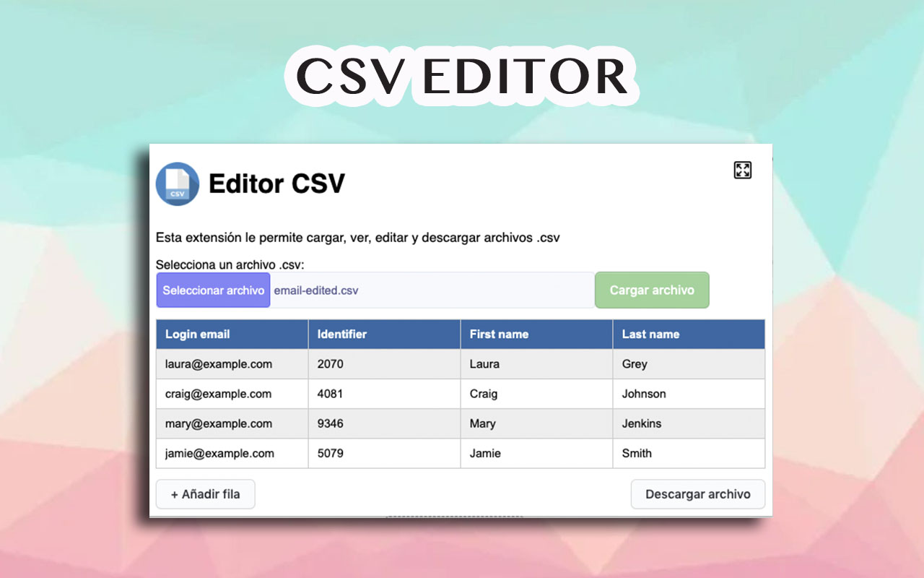Select the First name column header

tap(537, 334)
